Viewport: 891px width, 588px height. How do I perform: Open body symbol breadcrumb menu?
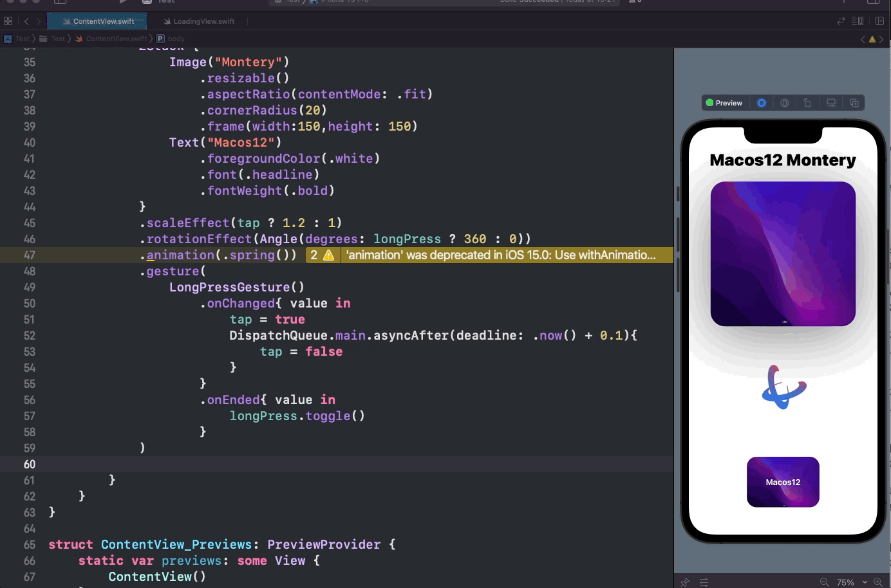tap(171, 39)
